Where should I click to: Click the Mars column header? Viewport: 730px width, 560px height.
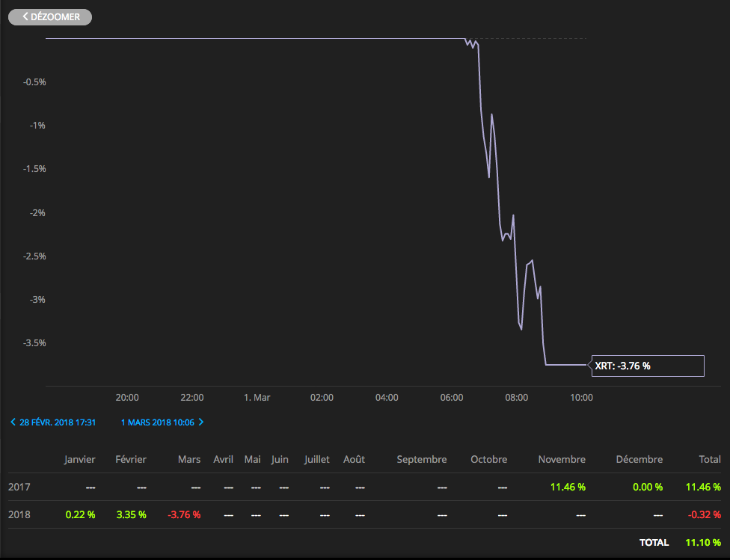(x=189, y=460)
